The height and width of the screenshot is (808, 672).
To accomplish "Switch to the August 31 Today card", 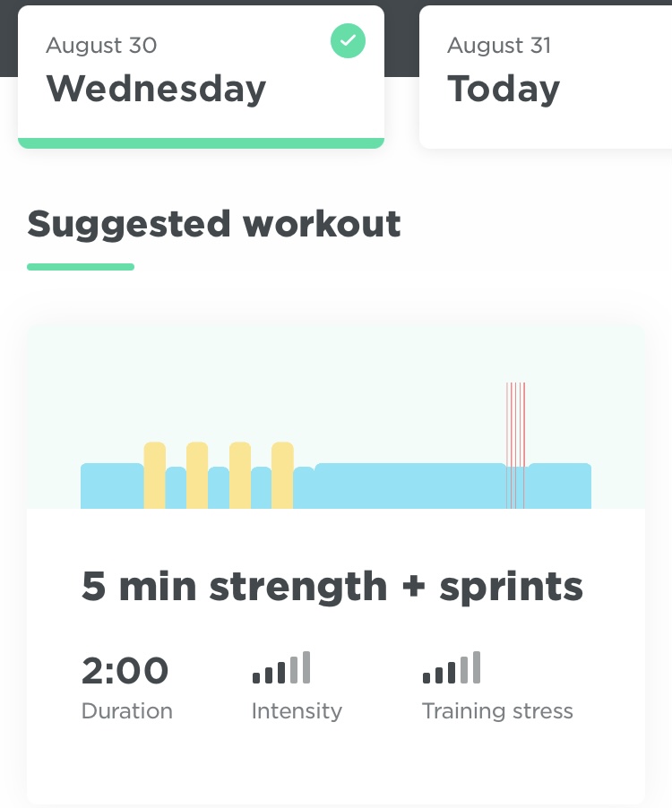I will point(545,76).
